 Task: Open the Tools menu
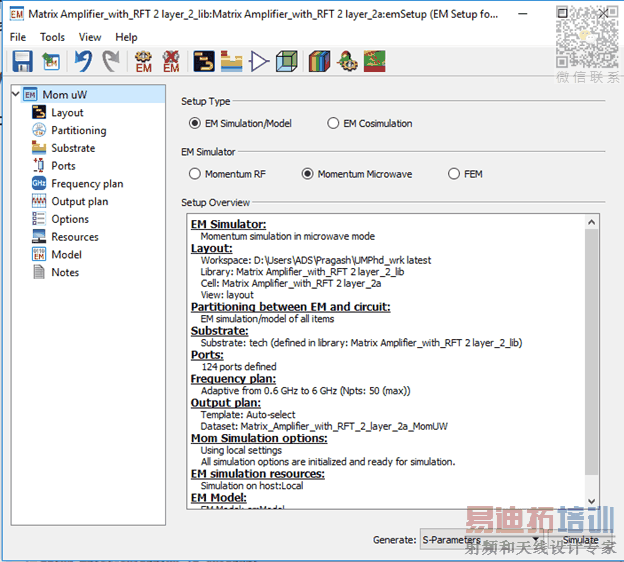click(x=52, y=37)
